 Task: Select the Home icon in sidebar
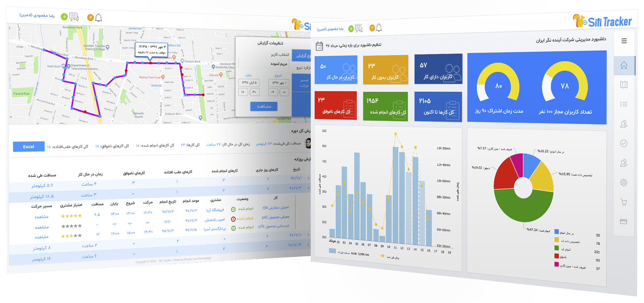[624, 66]
